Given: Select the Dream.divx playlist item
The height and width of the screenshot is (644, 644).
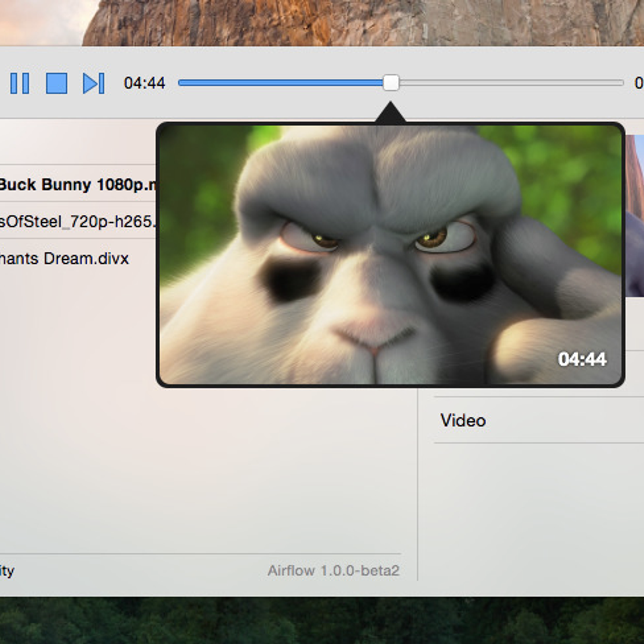Looking at the screenshot, I should pyautogui.click(x=78, y=258).
